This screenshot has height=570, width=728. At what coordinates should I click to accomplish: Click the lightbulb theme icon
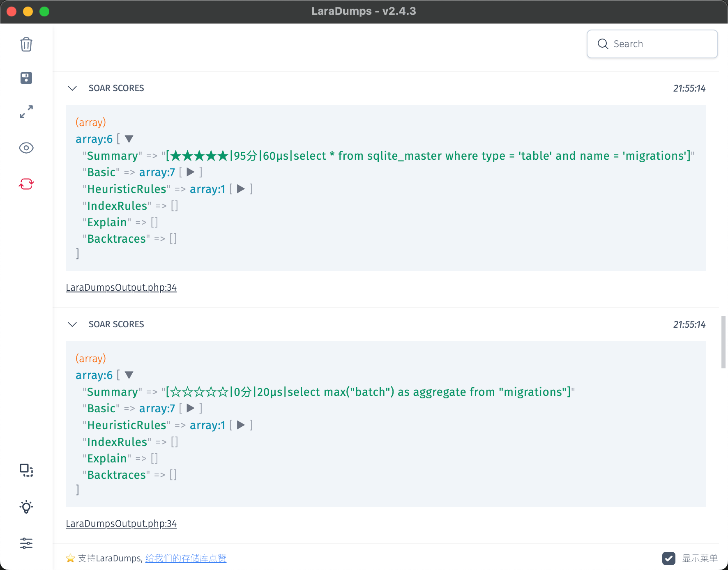click(26, 507)
